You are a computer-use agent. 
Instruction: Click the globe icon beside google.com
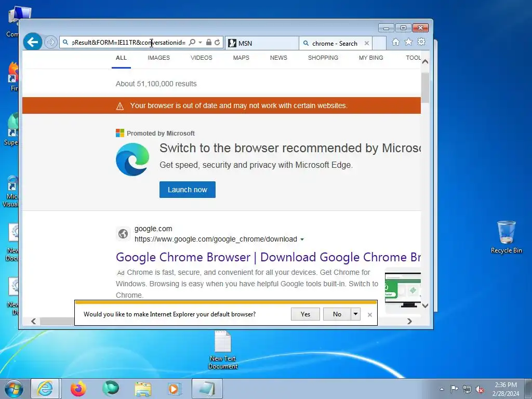click(x=123, y=234)
